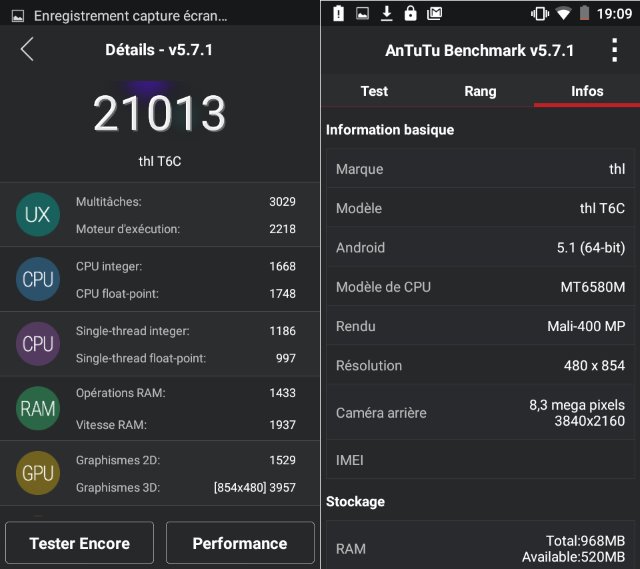Viewport: 640px width, 569px height.
Task: Tap the Wi-Fi signal status icon
Action: tap(564, 14)
